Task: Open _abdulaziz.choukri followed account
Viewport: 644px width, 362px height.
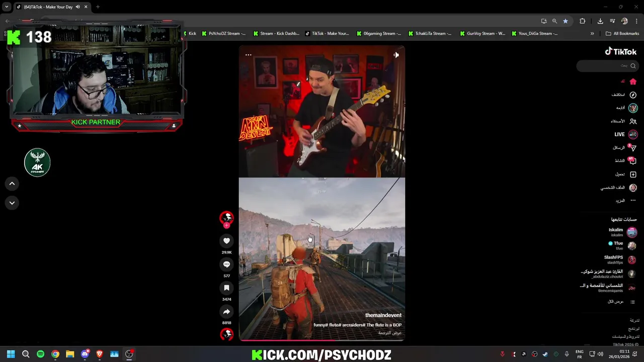Action: [608, 274]
